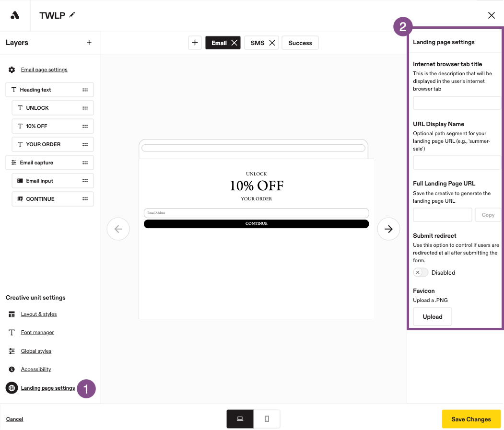This screenshot has height=430, width=504.
Task: Switch to the Success step tab
Action: pos(300,43)
